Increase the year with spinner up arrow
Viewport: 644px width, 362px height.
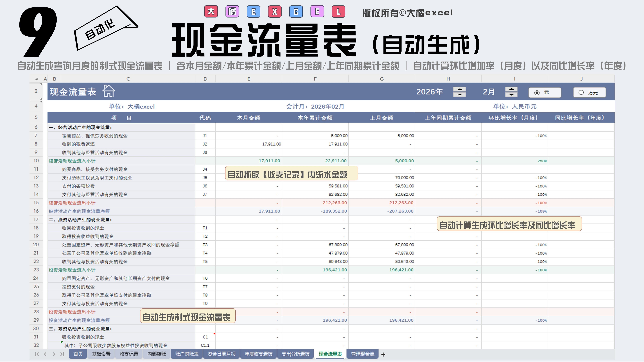tap(459, 90)
